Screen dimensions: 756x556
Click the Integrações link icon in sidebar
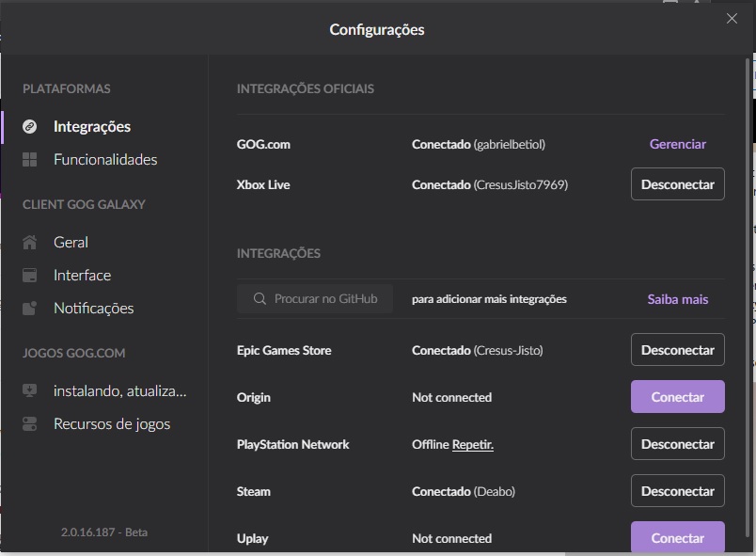(29, 127)
